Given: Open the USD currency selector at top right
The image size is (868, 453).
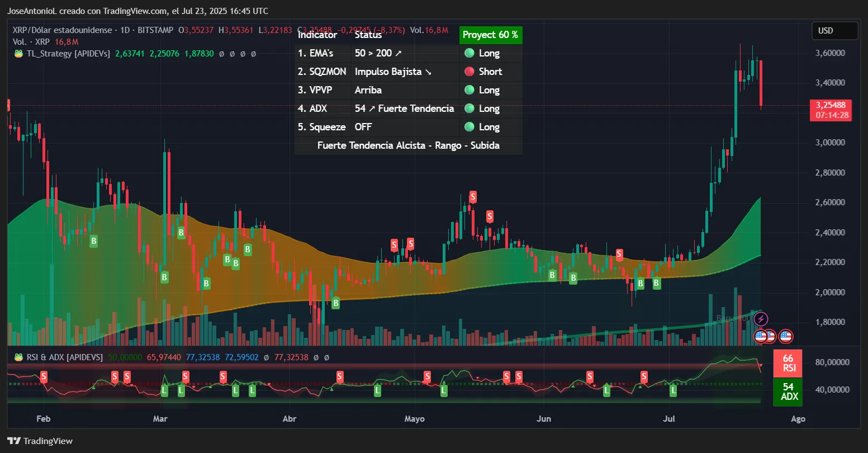Looking at the screenshot, I should click(x=834, y=31).
